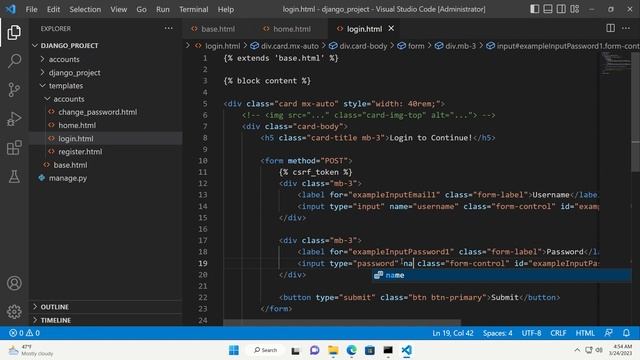Open the Extensions view
Screen dimensions: 640x360
(x=14, y=148)
